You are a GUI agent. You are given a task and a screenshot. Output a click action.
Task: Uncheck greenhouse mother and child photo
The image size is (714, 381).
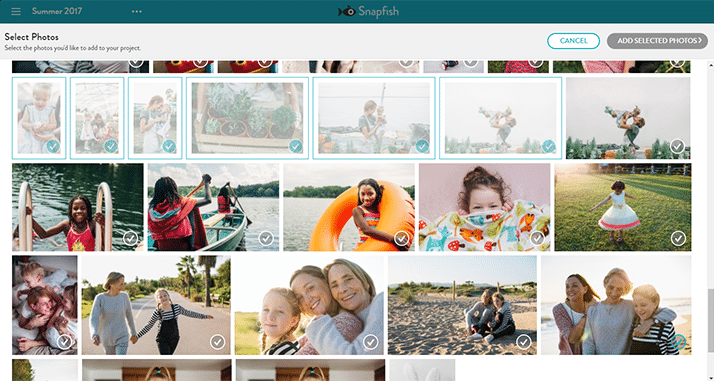(x=111, y=146)
